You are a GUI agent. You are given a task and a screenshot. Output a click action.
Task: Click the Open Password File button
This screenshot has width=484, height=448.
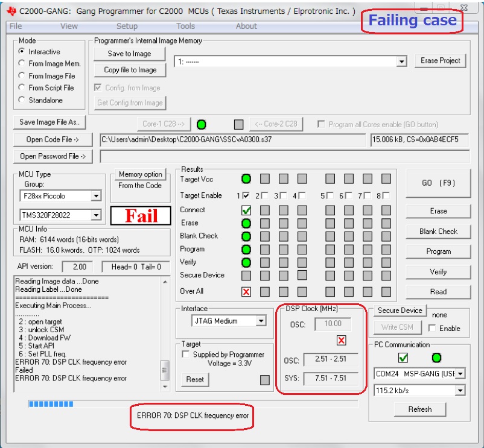[x=53, y=156]
